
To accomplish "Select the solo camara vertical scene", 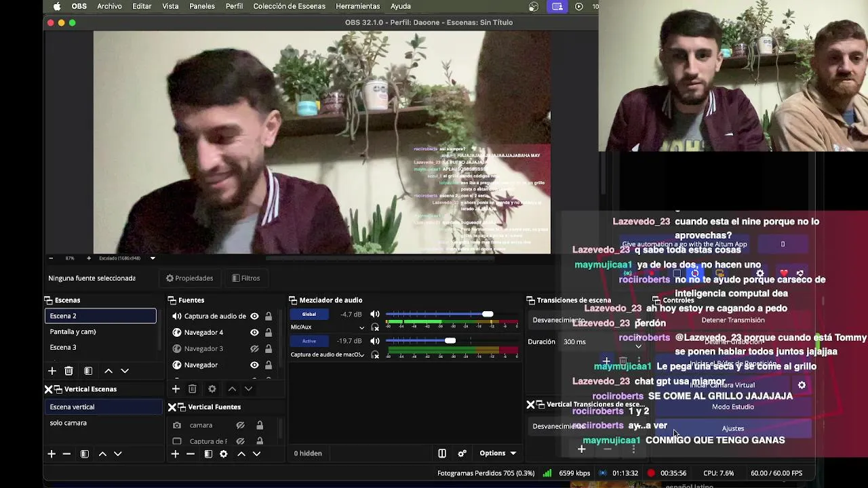I will pos(104,423).
